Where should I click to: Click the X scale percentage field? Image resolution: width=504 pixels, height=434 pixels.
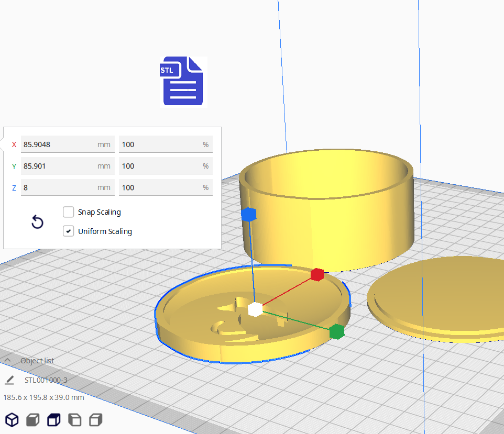(165, 144)
